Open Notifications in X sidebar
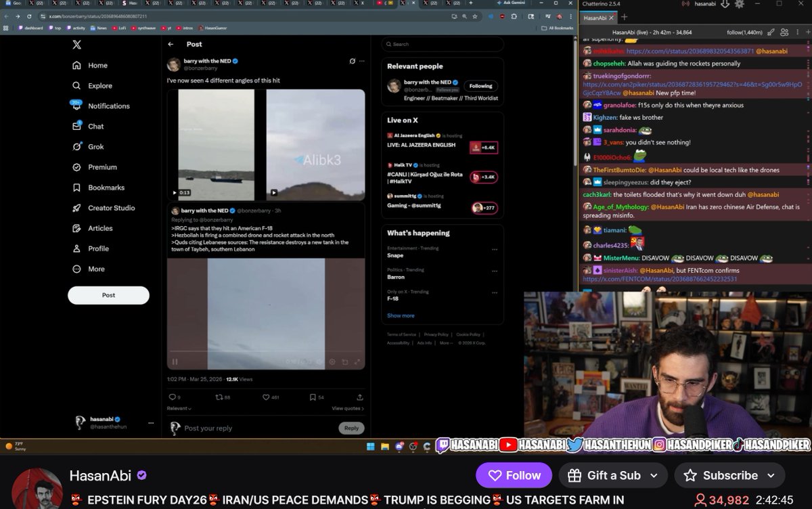This screenshot has height=509, width=812. (x=101, y=106)
